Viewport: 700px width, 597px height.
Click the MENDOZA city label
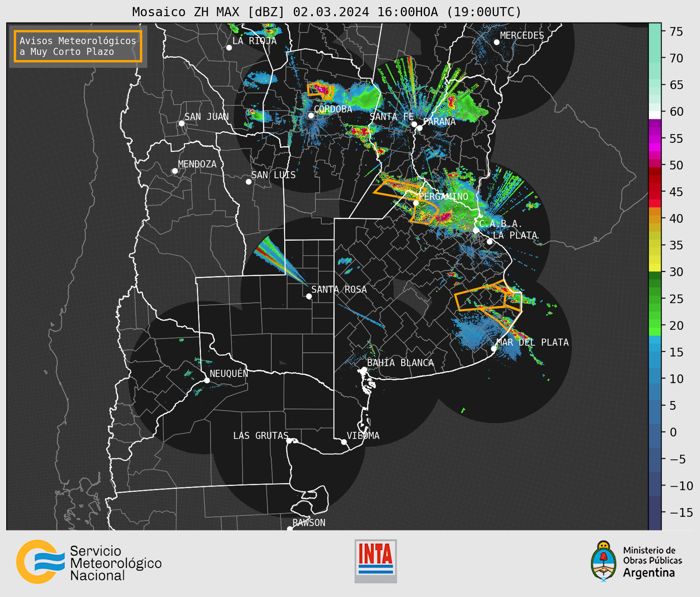(197, 164)
